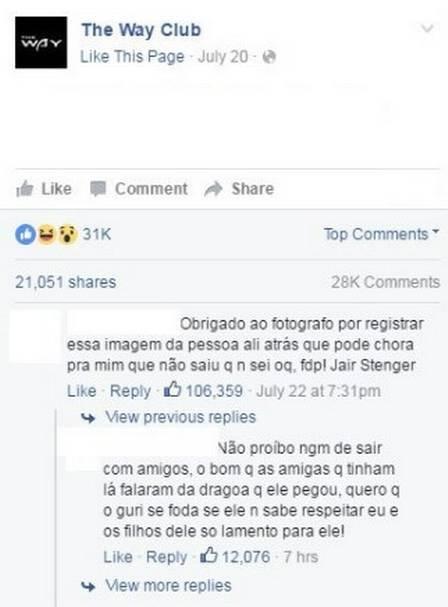
Task: Expand View more replies
Action: click(168, 585)
